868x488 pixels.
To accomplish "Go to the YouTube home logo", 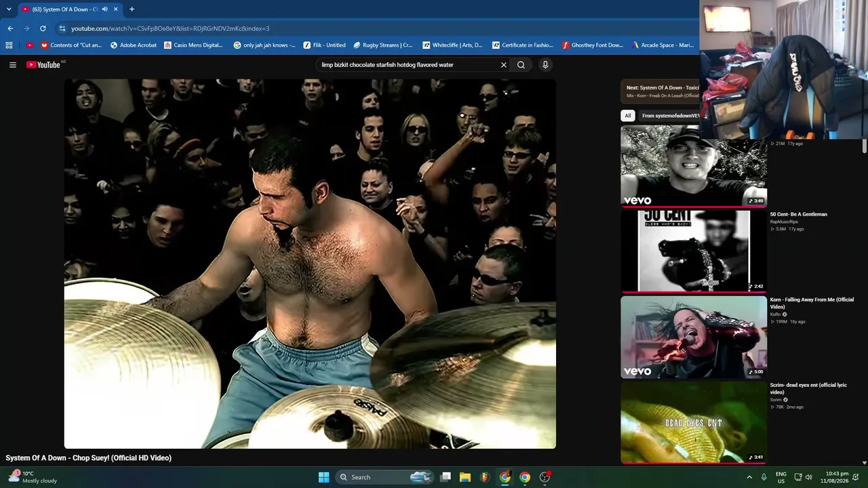I will (x=43, y=65).
